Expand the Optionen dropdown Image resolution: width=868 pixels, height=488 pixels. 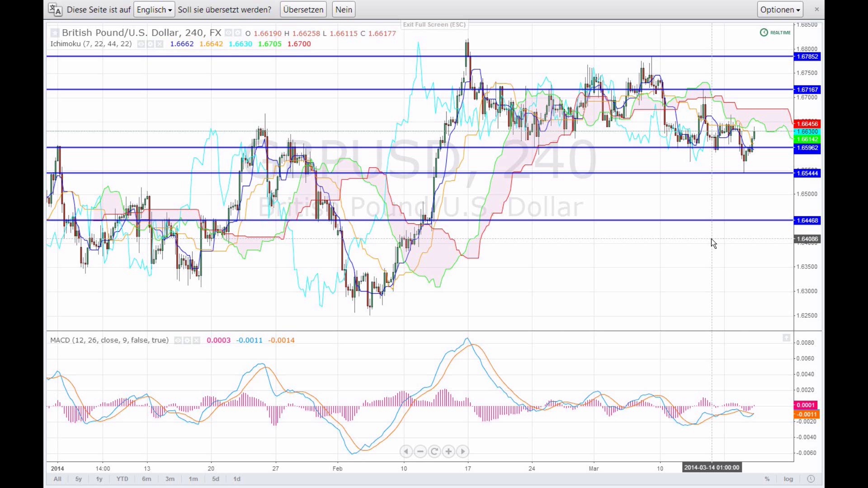tap(780, 9)
